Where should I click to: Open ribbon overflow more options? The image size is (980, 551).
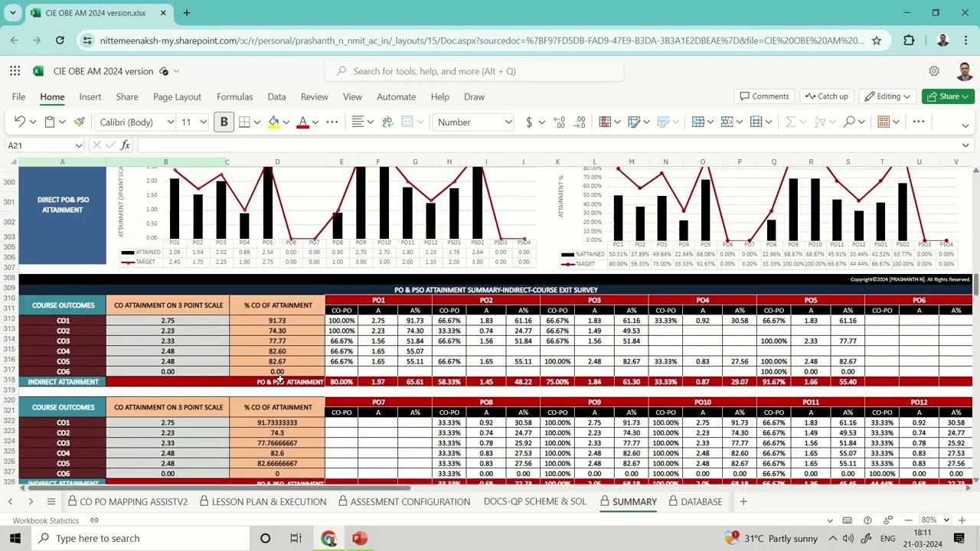pyautogui.click(x=919, y=122)
